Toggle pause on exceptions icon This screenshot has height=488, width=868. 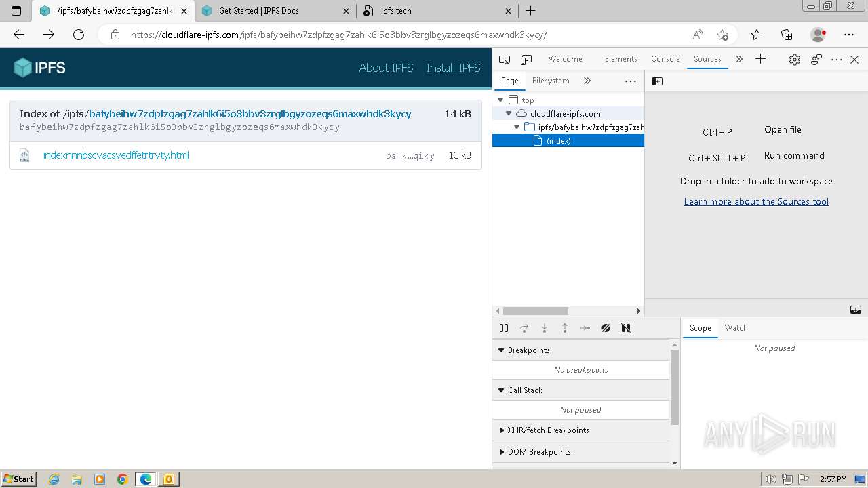tap(626, 328)
